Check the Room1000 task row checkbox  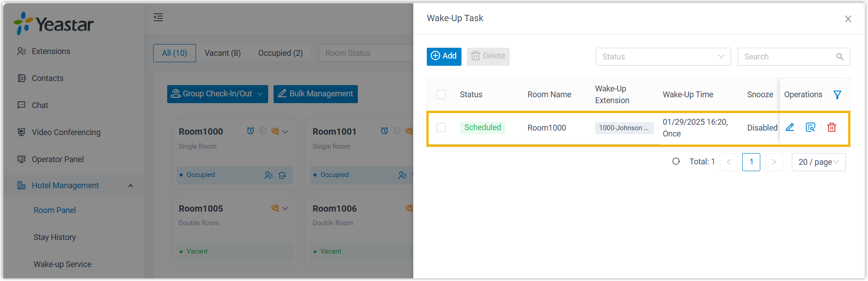pyautogui.click(x=441, y=127)
